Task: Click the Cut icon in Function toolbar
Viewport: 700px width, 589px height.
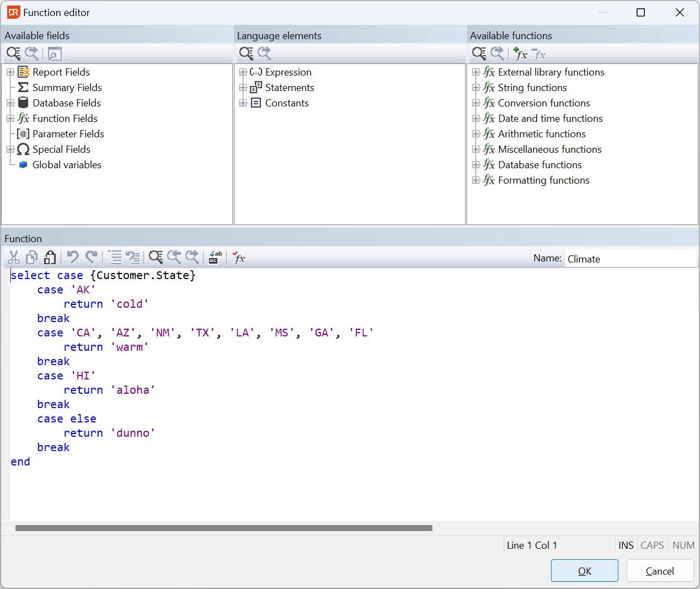Action: pos(14,258)
